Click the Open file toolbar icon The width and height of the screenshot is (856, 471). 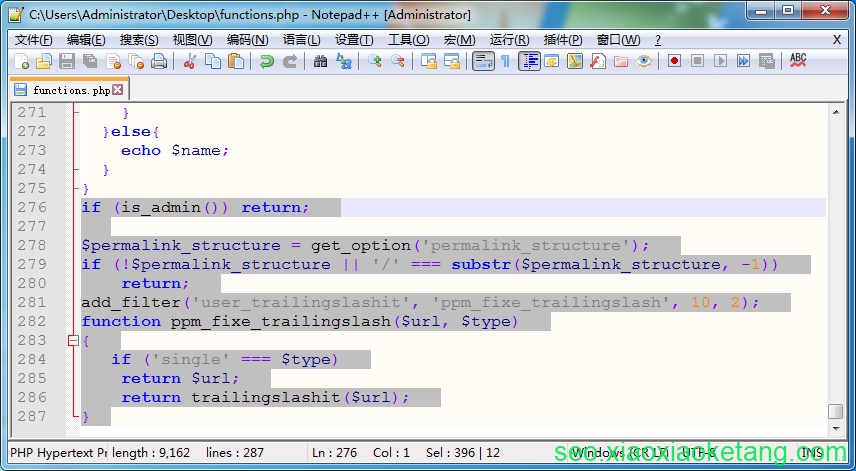coord(44,61)
